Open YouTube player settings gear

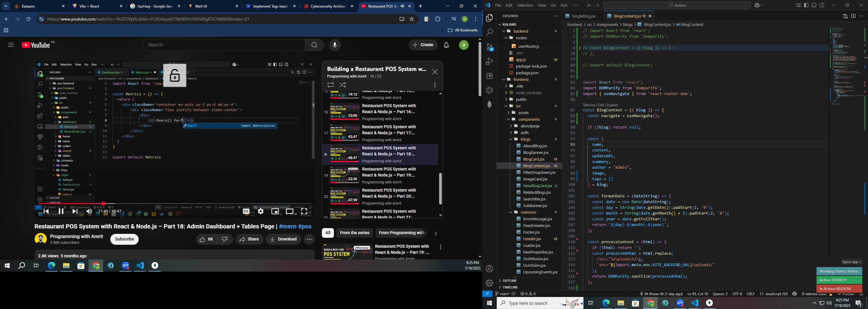point(260,212)
